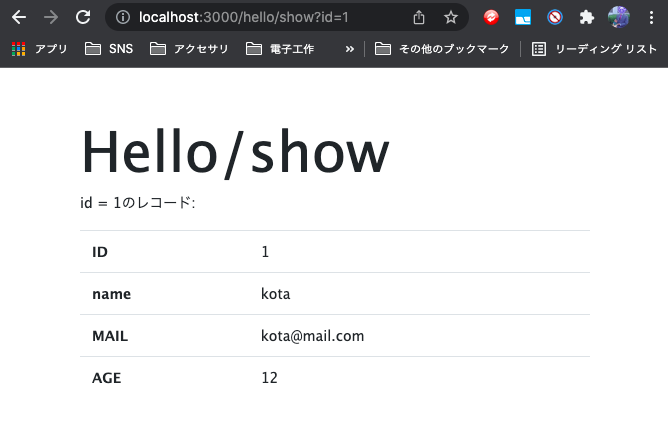The image size is (668, 433).
Task: Open the SNS bookmark folder
Action: pos(109,49)
